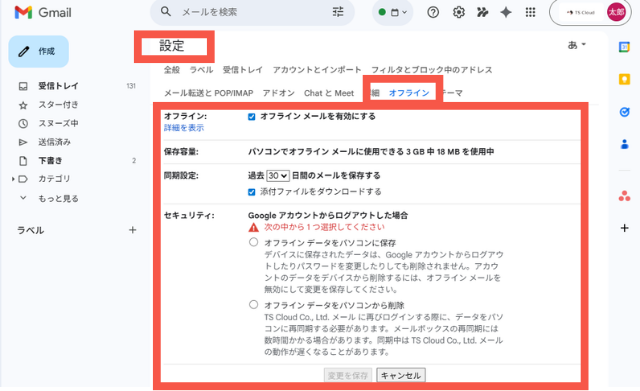
Task: Open the input method あ dropdown
Action: click(577, 44)
